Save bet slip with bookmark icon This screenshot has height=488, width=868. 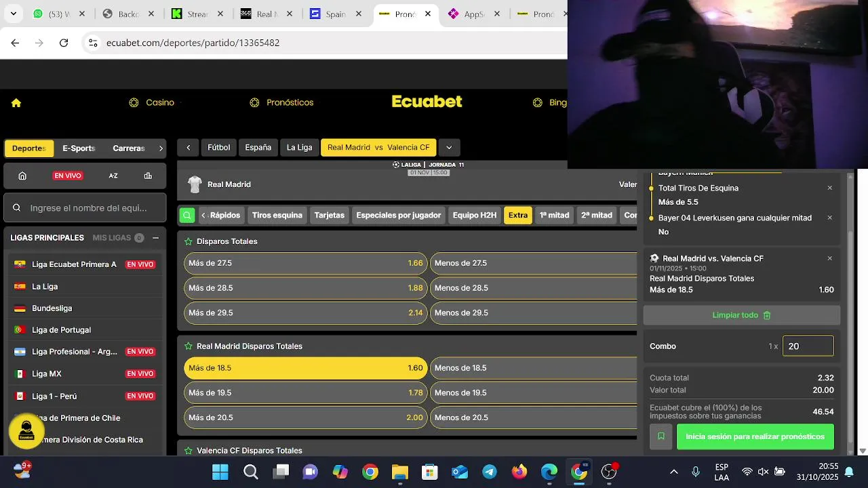click(x=661, y=436)
